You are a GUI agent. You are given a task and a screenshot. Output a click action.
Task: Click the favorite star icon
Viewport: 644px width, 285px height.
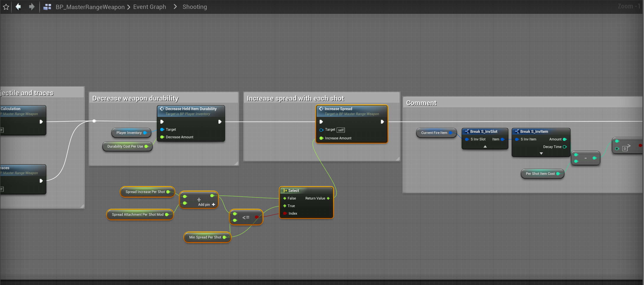coord(6,7)
